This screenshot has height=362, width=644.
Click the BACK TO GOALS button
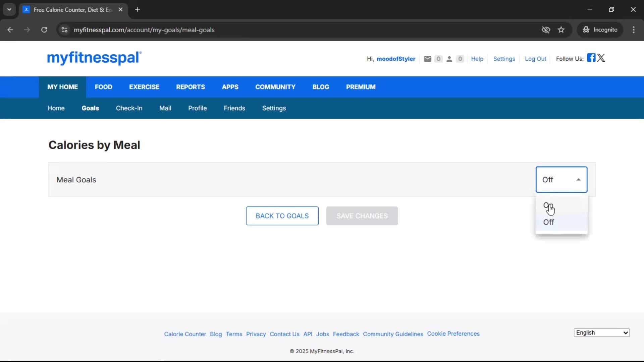[282, 216]
